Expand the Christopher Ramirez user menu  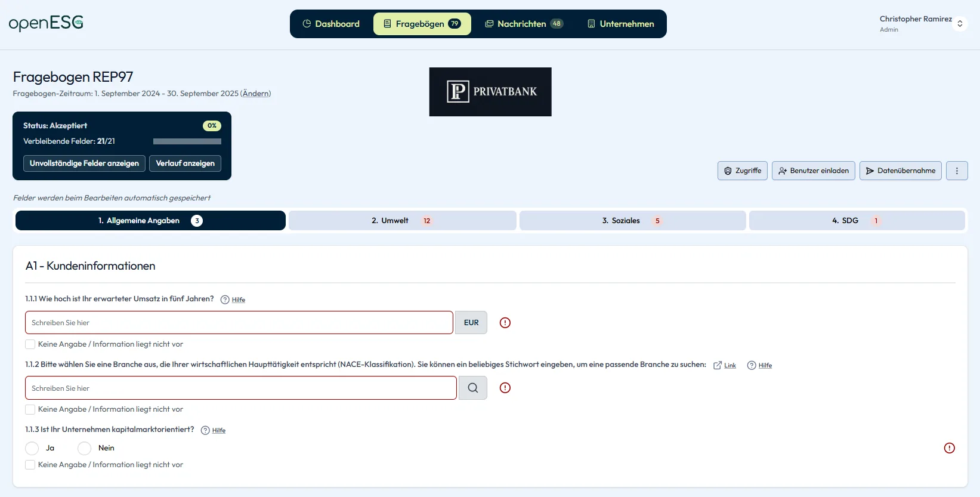point(959,24)
